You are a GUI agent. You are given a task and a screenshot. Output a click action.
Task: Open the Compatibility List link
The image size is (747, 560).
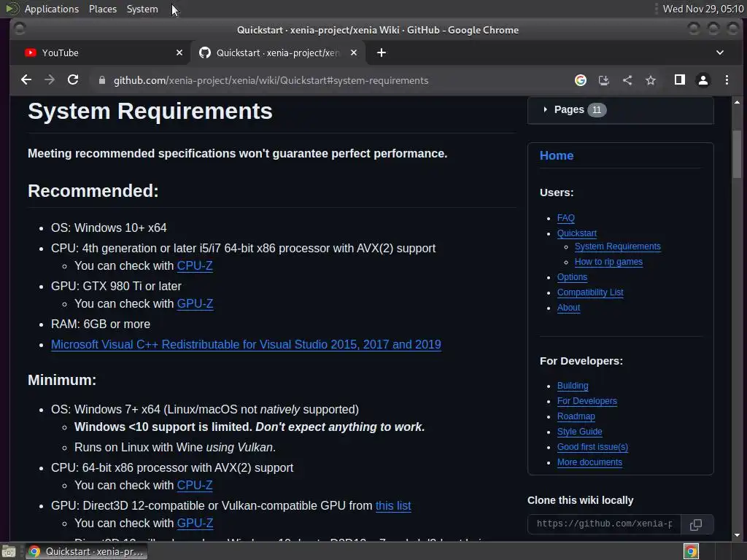point(590,292)
